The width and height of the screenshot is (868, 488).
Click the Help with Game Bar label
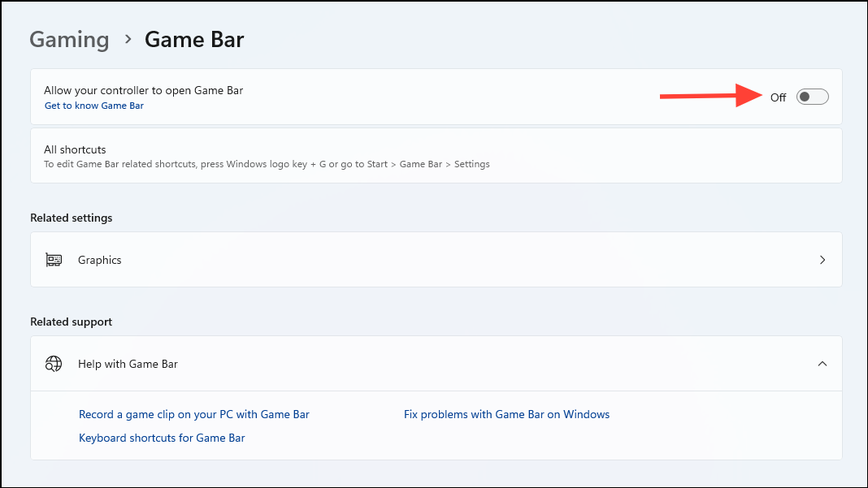pos(128,364)
